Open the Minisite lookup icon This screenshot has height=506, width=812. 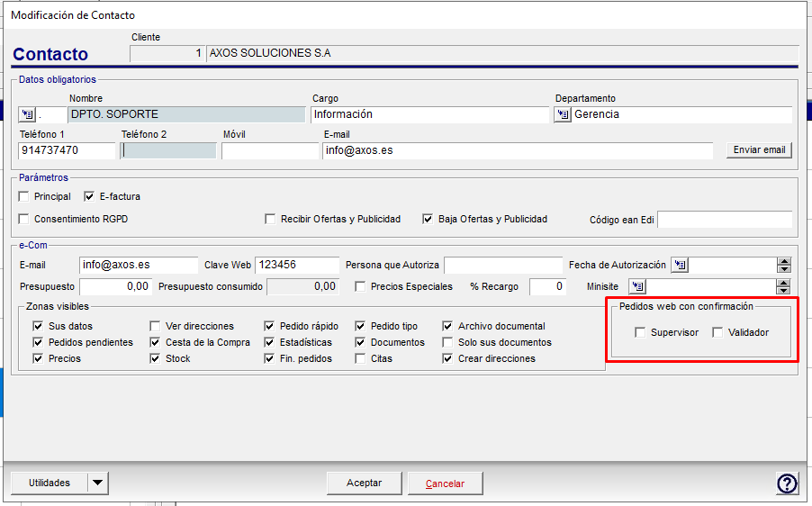637,286
